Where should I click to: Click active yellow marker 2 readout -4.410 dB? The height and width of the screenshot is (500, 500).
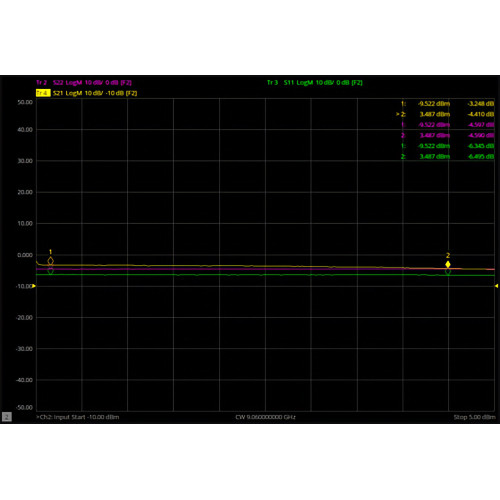click(481, 114)
